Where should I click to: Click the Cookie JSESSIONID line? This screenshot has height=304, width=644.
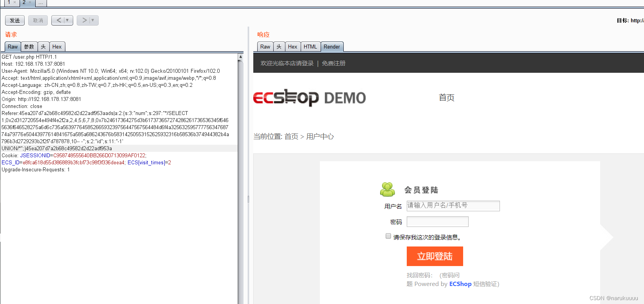(74, 155)
